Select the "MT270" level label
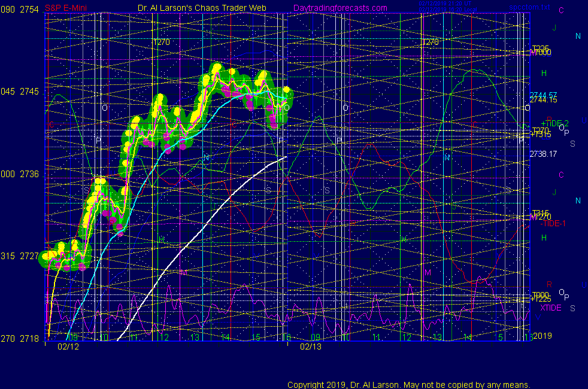The height and width of the screenshot is (389, 588). point(540,217)
